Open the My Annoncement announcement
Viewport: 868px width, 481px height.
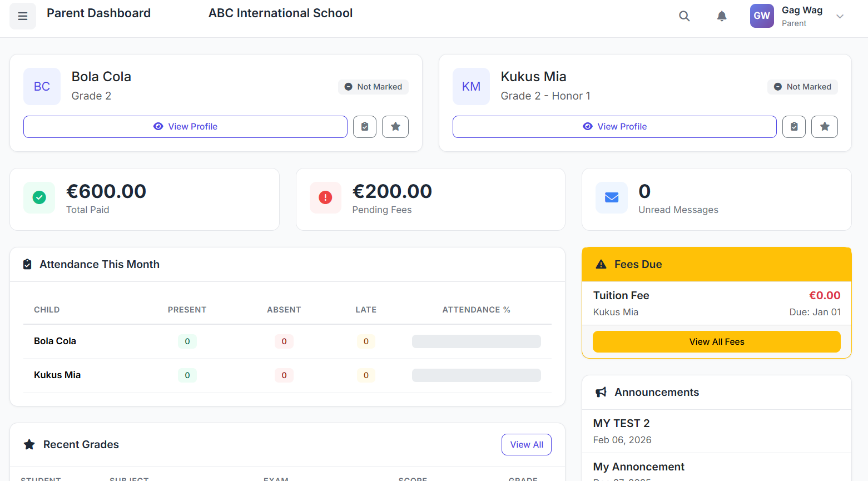[716, 468]
